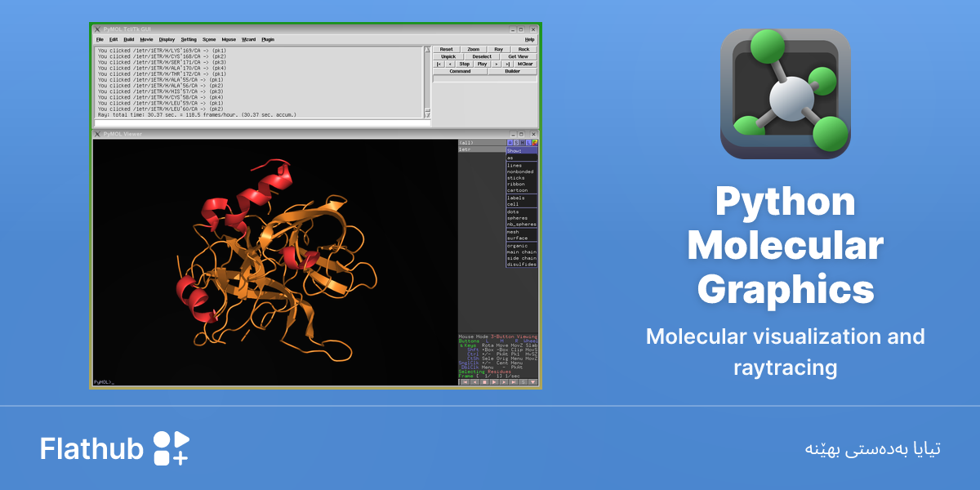Open the Help menu
The image size is (980, 490).
click(x=530, y=39)
